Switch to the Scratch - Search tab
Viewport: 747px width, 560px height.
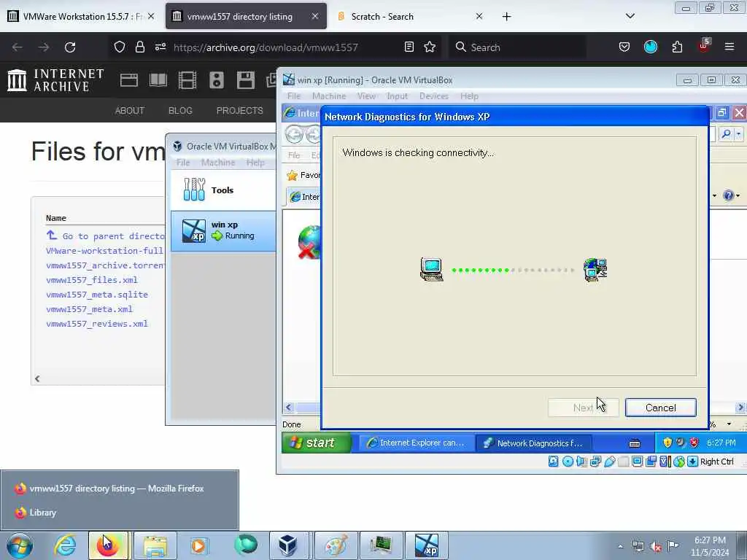pos(411,17)
